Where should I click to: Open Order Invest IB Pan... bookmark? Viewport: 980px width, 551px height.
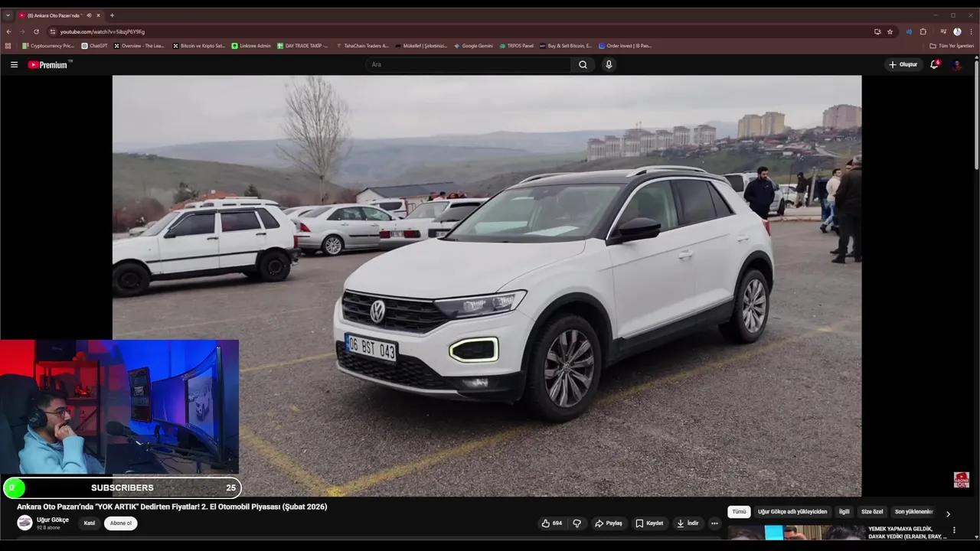tap(626, 46)
